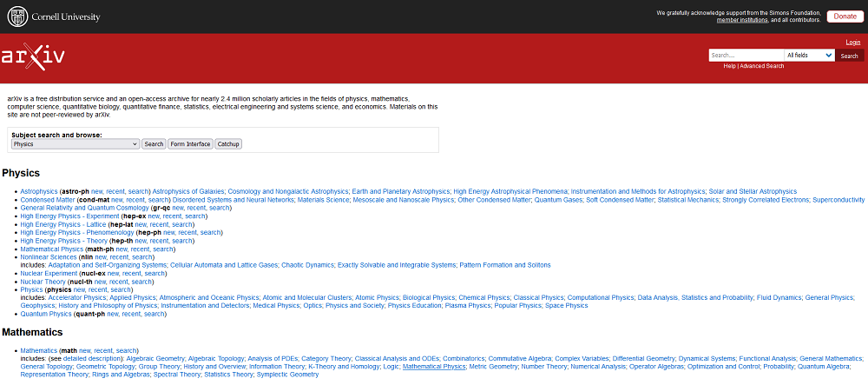Open Strongly Correlated Electrons link
The width and height of the screenshot is (868, 385).
click(765, 199)
